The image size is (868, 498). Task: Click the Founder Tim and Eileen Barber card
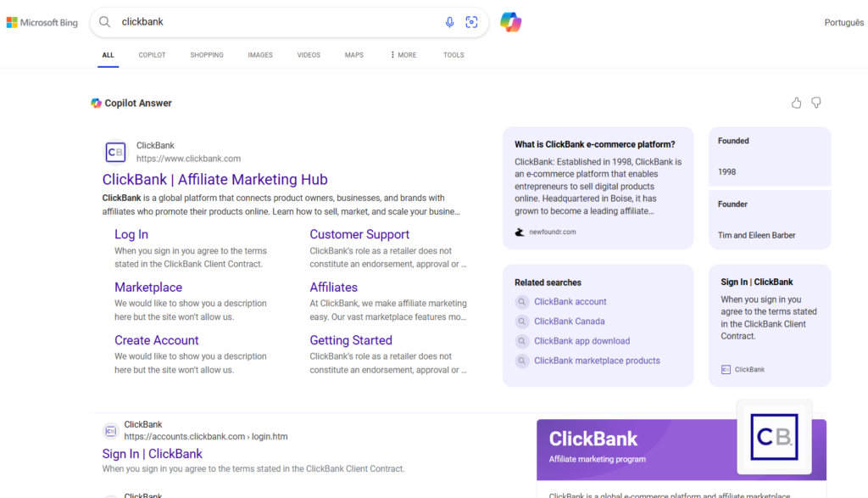click(770, 220)
